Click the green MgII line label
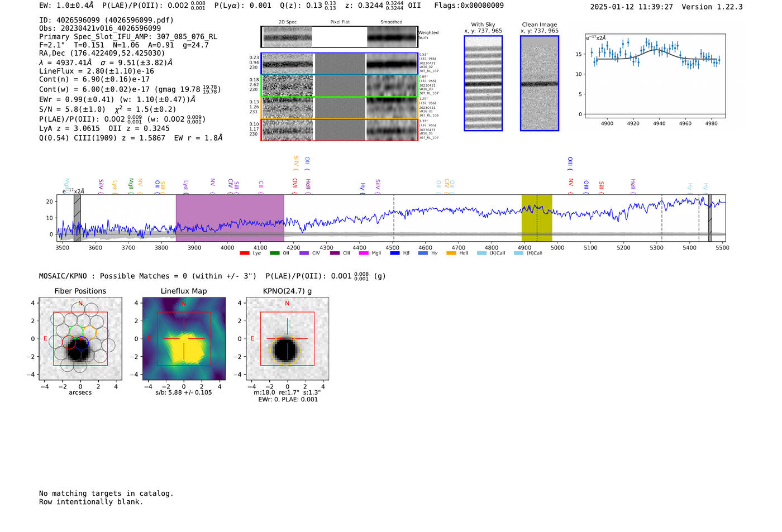Screen dimensions: 782x532 coord(131,185)
